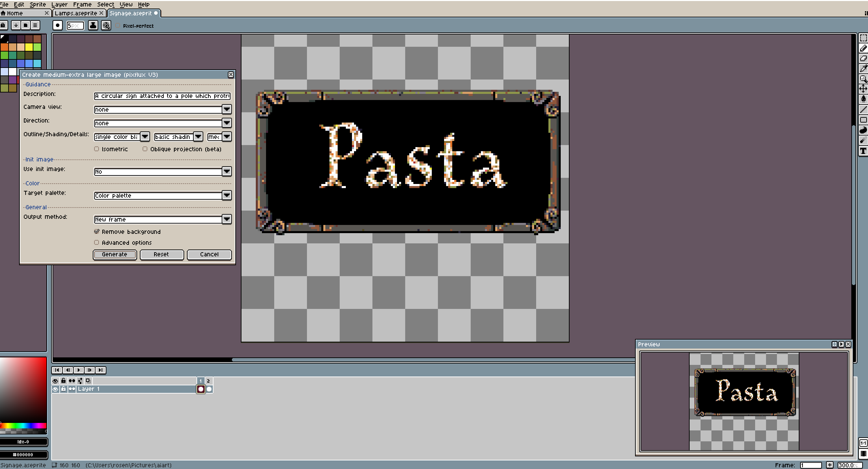Viewport: 868px width, 469px height.
Task: Select the Text tool
Action: coord(863,151)
